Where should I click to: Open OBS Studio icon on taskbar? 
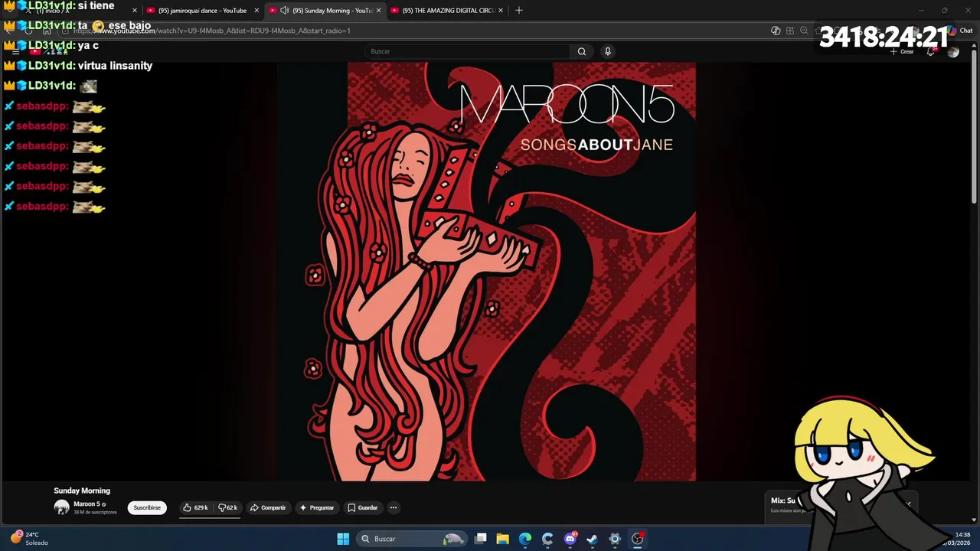tap(637, 539)
